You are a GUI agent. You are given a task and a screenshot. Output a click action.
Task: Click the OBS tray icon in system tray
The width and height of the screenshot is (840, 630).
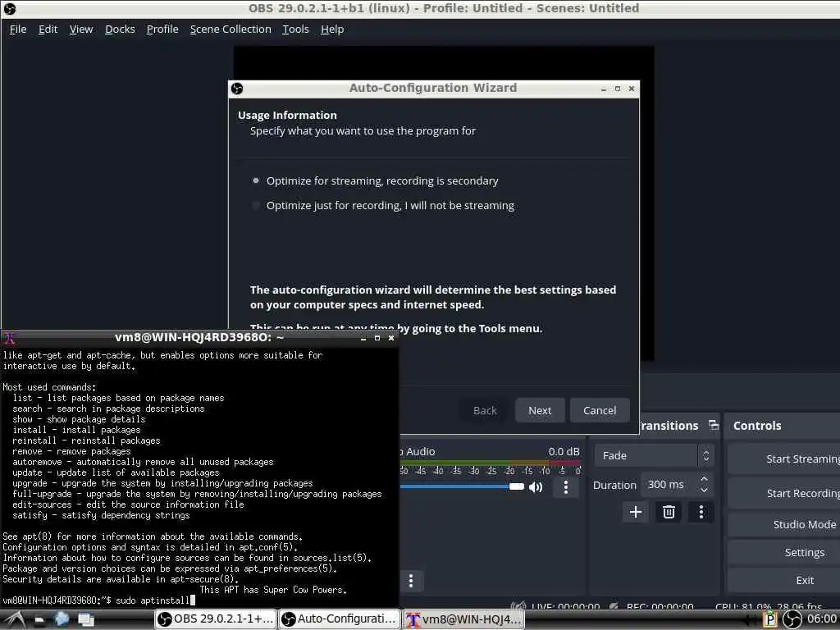pos(792,619)
